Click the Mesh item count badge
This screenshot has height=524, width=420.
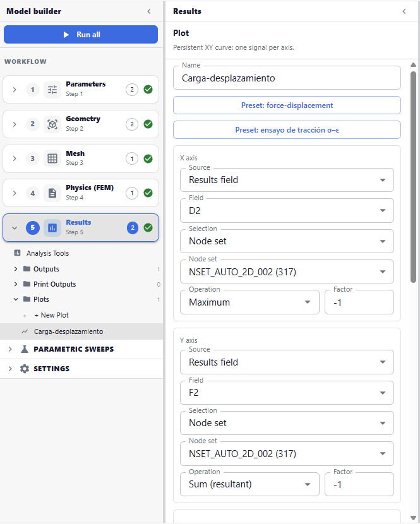132,158
